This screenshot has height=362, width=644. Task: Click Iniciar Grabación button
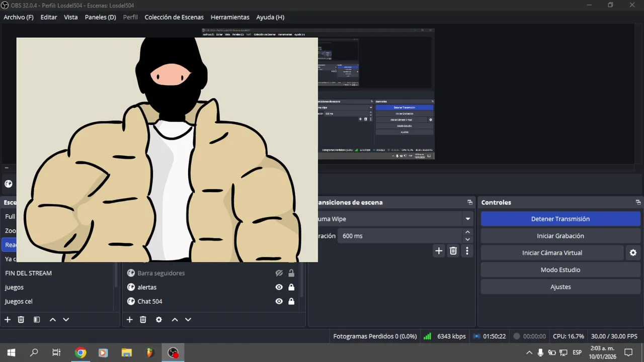tap(560, 236)
